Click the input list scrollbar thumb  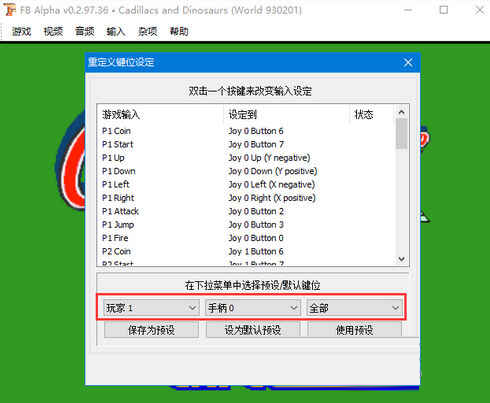coord(402,134)
